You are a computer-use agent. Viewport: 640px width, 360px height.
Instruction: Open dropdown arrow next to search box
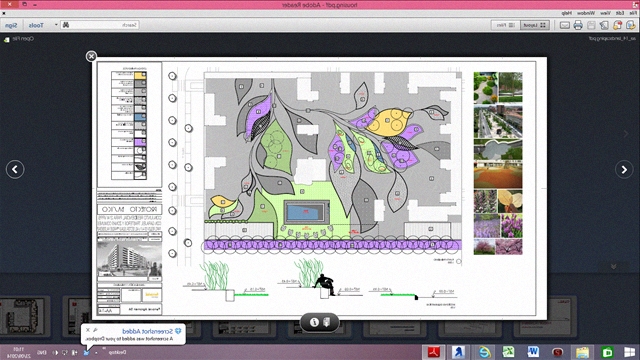(56, 25)
